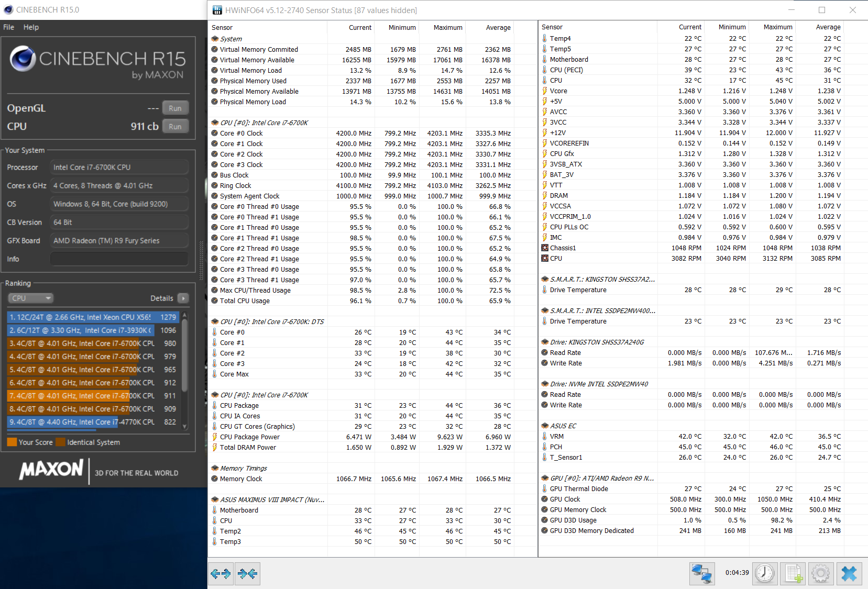Viewport: 868px width, 589px height.
Task: Click the left panel Sensor column header
Action: 222,28
